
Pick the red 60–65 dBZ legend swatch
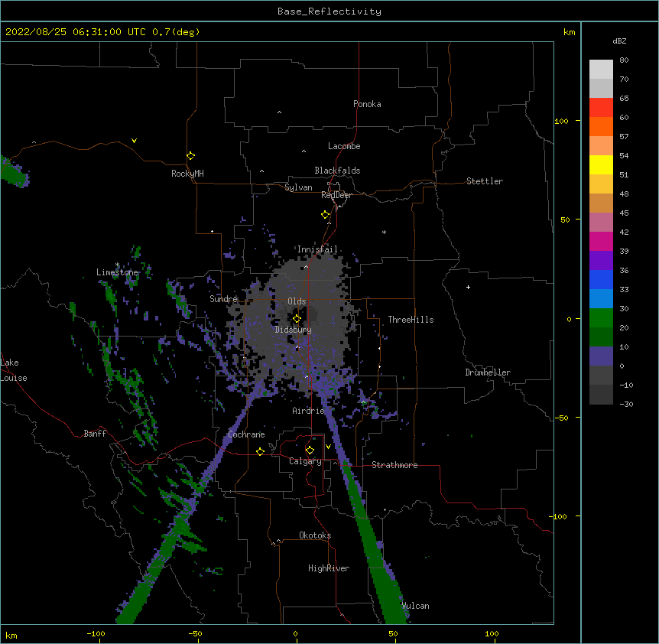(x=601, y=108)
